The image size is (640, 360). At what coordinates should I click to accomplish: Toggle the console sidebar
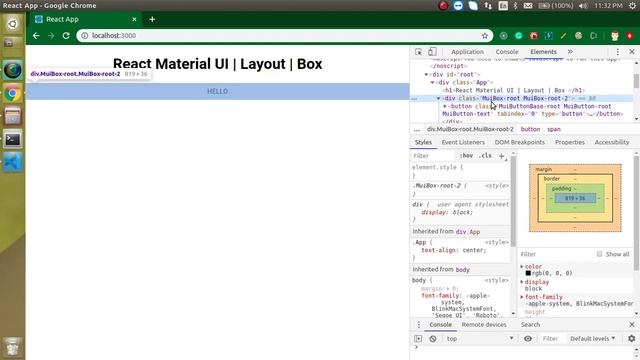tap(418, 339)
